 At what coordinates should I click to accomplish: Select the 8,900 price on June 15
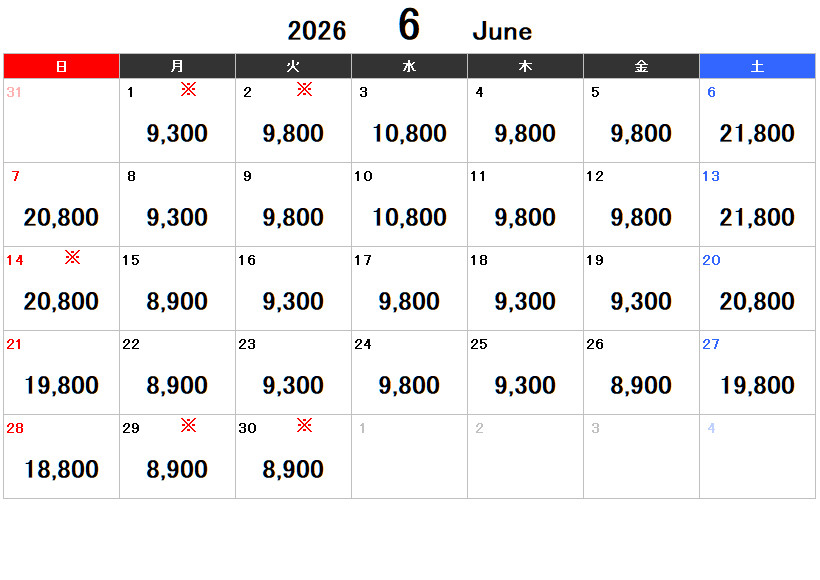[x=177, y=301]
